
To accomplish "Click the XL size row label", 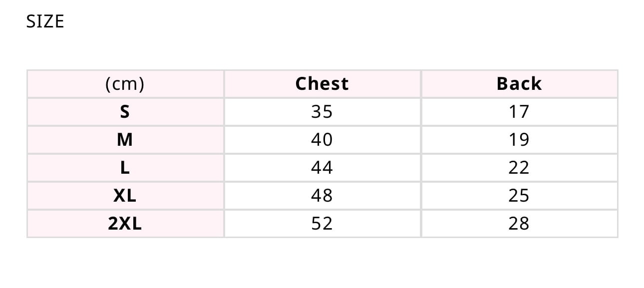I will [125, 196].
